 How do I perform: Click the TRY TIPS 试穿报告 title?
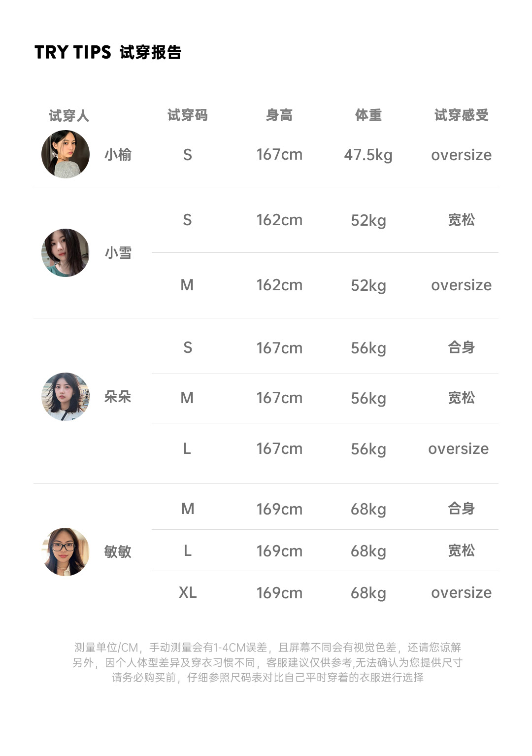[x=108, y=52]
